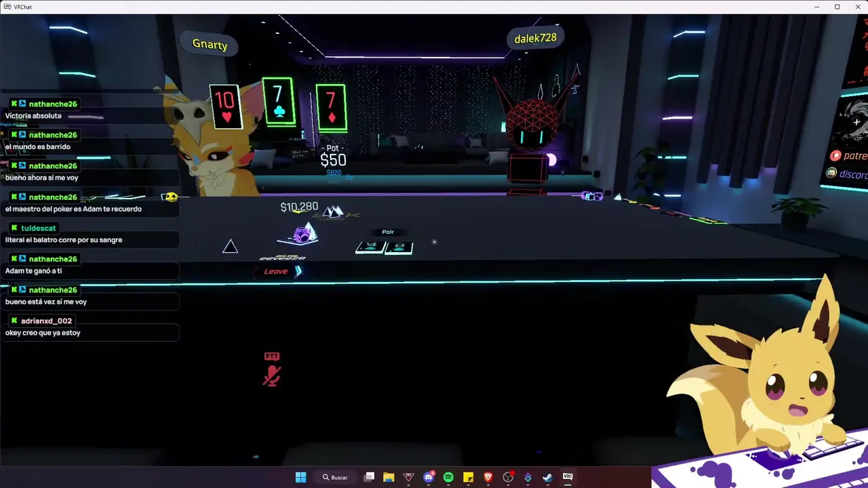Click the Kick badge beside adrianxd_002
This screenshot has height=488, width=868.
[14, 321]
